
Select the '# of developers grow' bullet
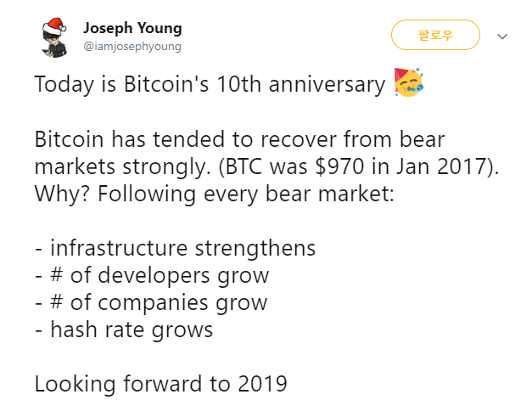click(152, 276)
